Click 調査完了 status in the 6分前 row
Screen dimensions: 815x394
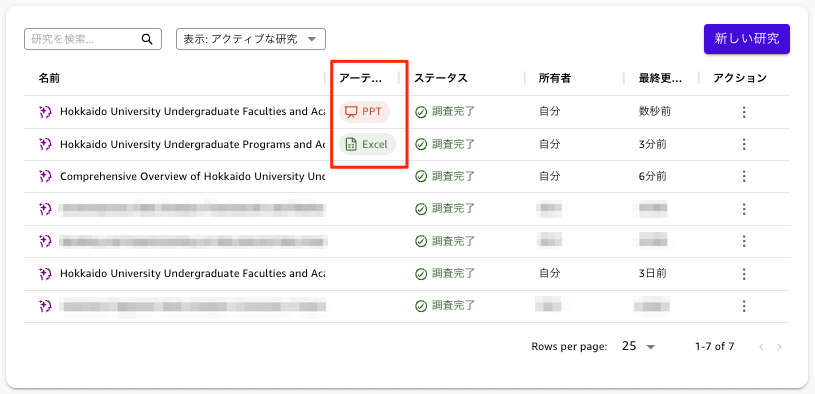[x=453, y=177]
